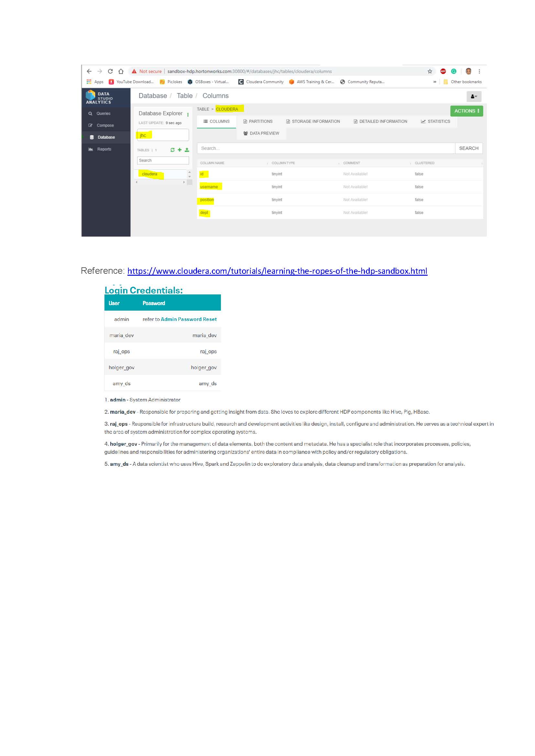The width and height of the screenshot is (535, 756).
Task: Open the Compose panel
Action: tap(105, 125)
